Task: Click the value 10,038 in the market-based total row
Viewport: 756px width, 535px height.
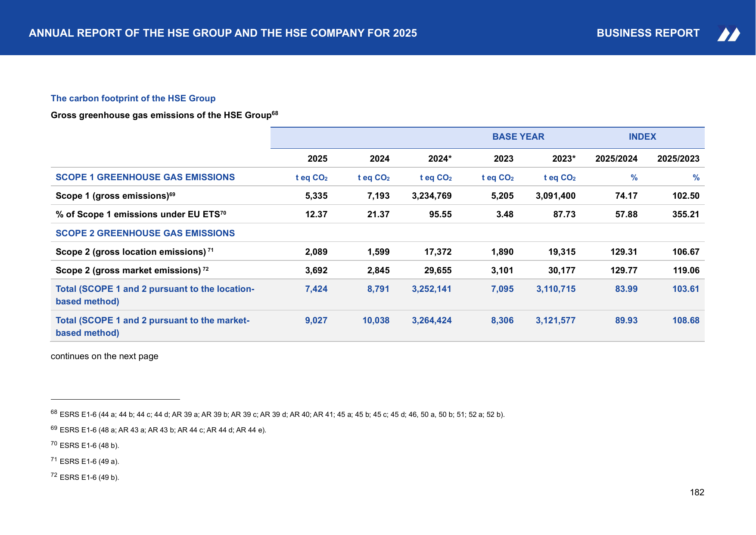Action: coord(376,320)
